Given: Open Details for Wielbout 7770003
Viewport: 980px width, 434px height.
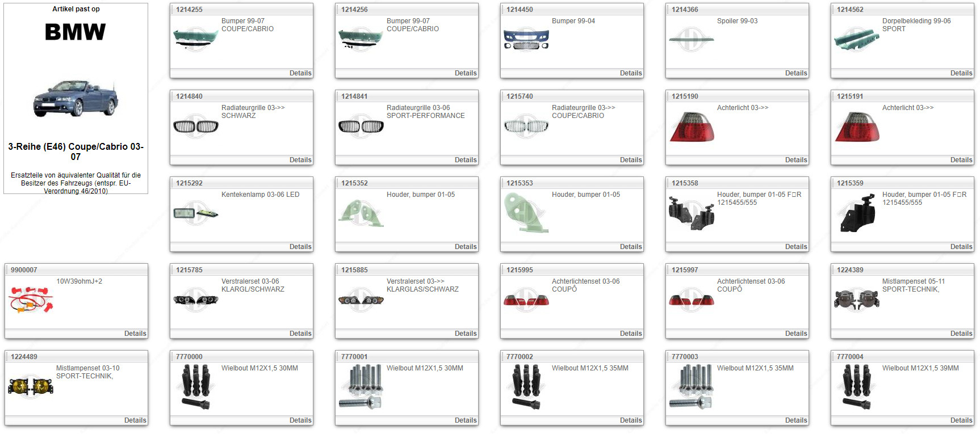Looking at the screenshot, I should click(x=796, y=420).
